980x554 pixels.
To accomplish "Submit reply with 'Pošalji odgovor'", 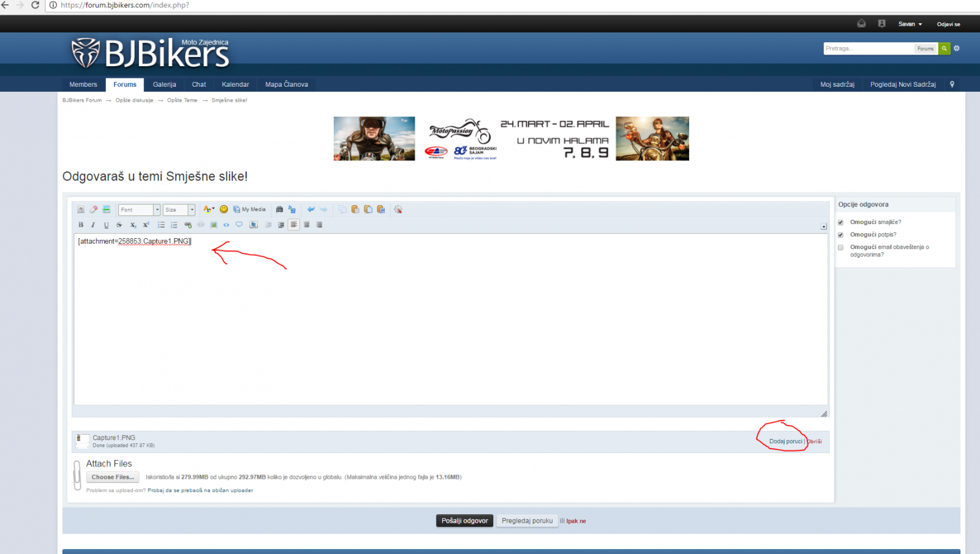I will [x=464, y=521].
